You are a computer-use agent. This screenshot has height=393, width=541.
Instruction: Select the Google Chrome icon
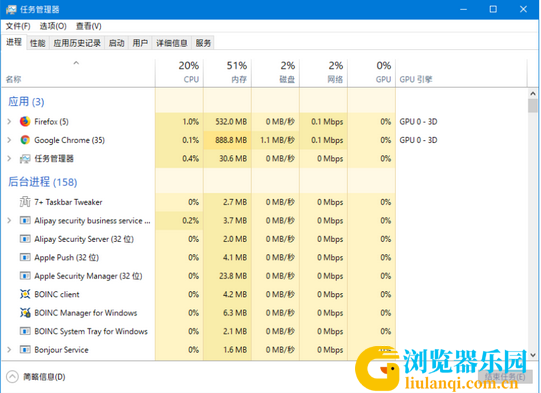[25, 140]
